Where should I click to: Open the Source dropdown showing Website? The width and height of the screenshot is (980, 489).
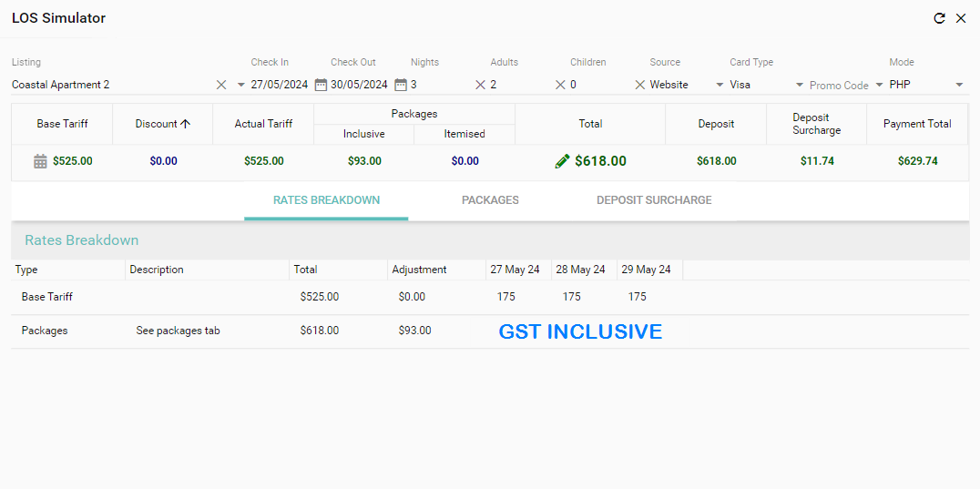click(720, 85)
